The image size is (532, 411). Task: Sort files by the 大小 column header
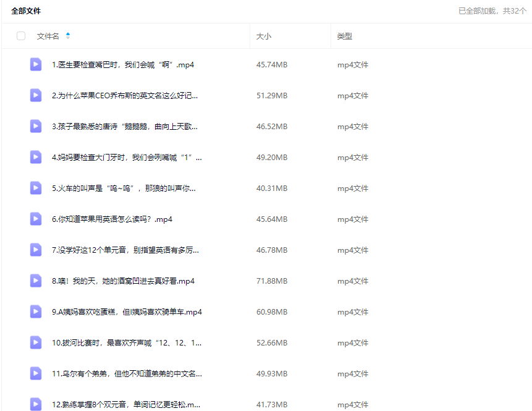click(264, 36)
